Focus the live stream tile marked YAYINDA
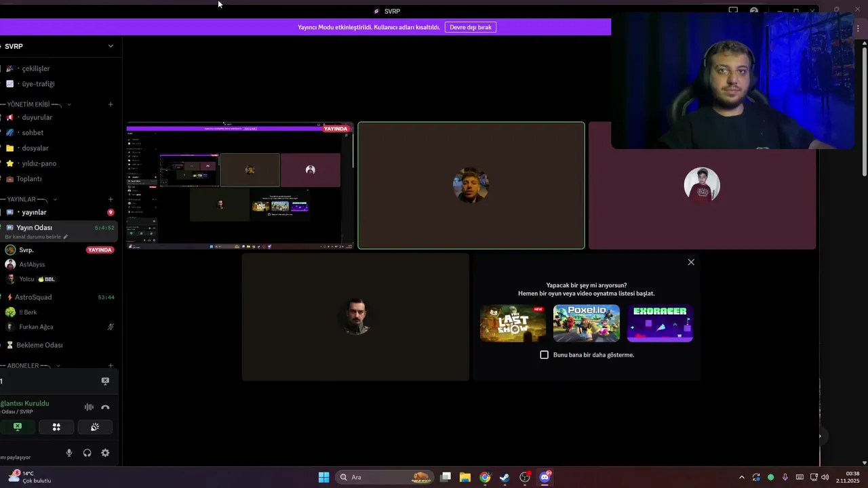This screenshot has height=488, width=868. (240, 186)
